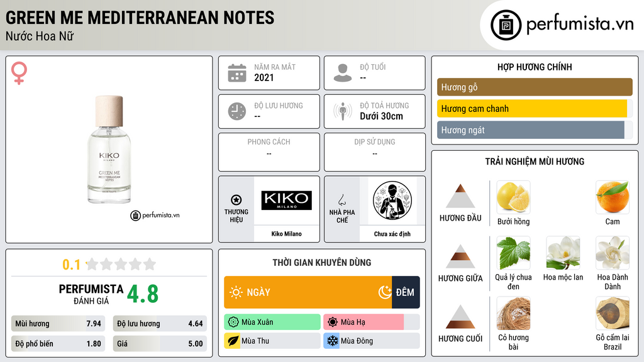Click the Gỗ cẩm lai Brazil wood image
Image resolution: width=644 pixels, height=362 pixels.
click(x=613, y=313)
